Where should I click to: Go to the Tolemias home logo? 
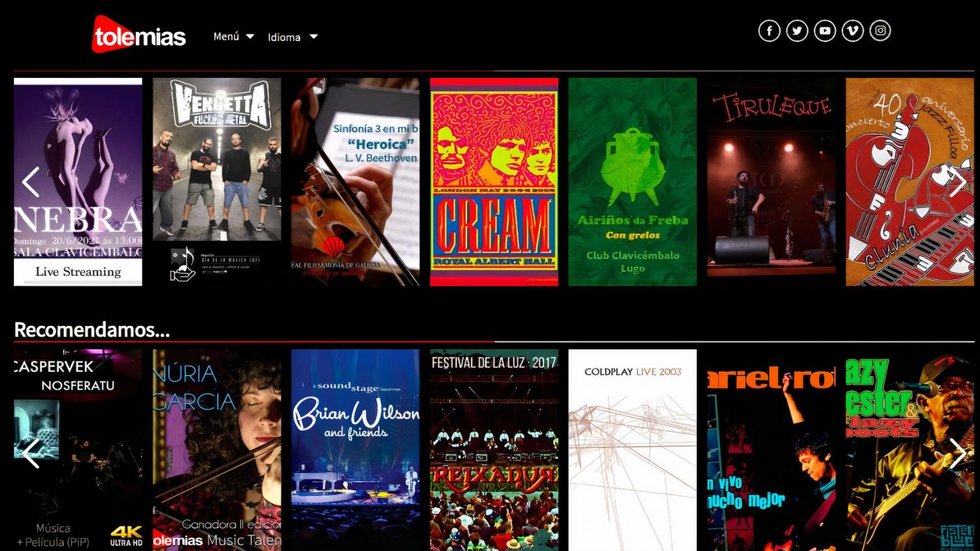pyautogui.click(x=138, y=34)
